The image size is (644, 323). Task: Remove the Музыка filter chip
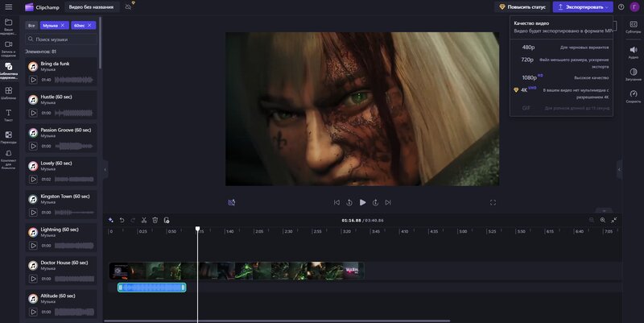(x=63, y=26)
